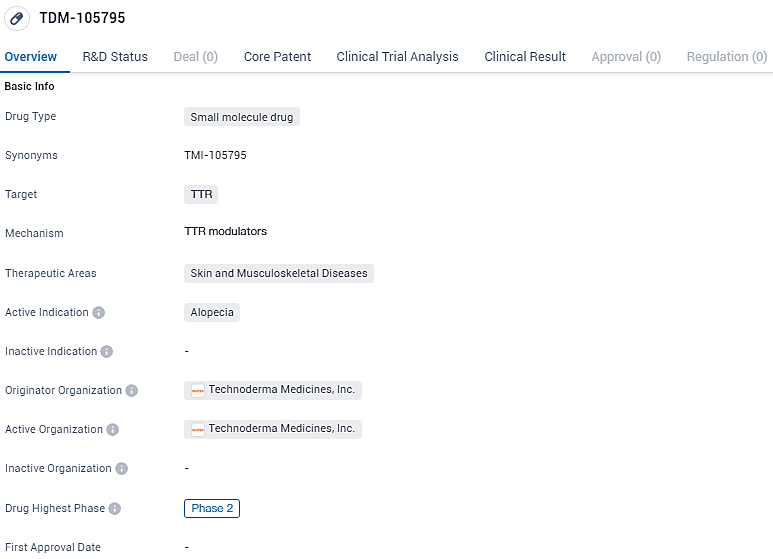Click Technoderma logo in Active Organization row

pos(198,430)
